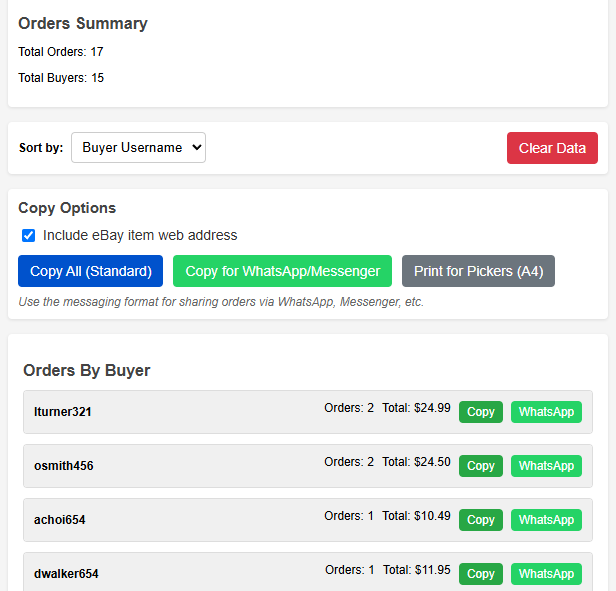Click the Total Orders: 17 text
616x591 pixels.
tap(60, 52)
